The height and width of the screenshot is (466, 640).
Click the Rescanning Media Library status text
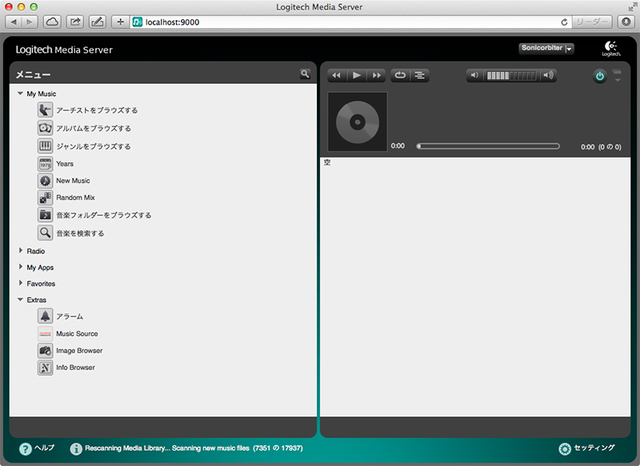(x=194, y=448)
